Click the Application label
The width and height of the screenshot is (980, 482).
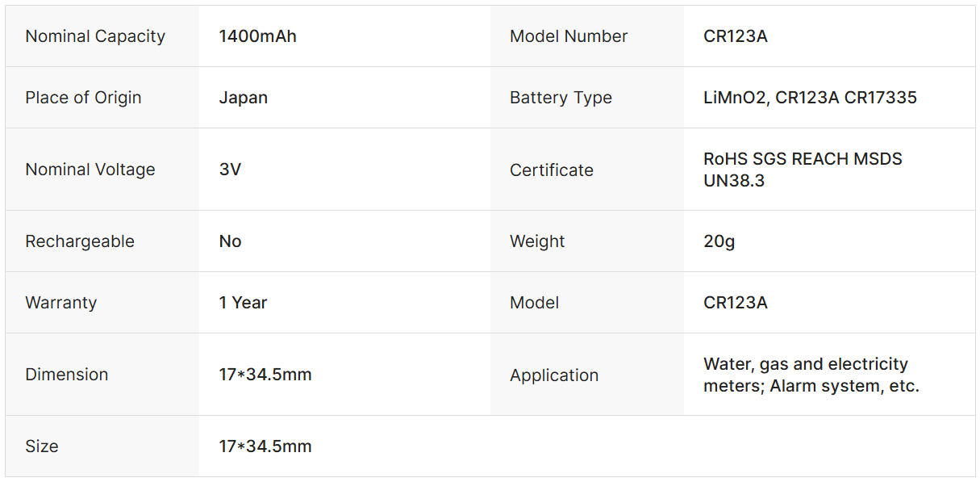[x=554, y=375]
